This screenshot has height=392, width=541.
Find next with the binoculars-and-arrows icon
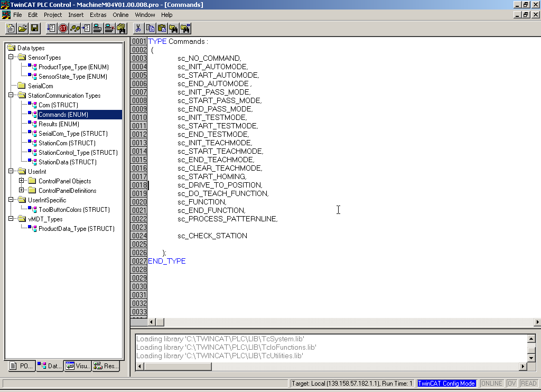185,29
